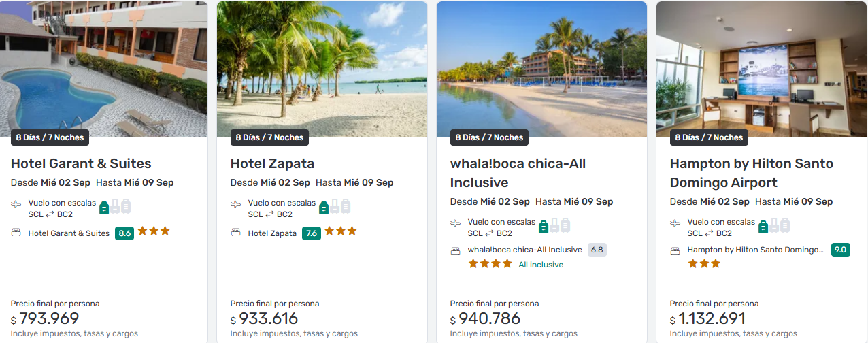Image resolution: width=868 pixels, height=343 pixels.
Task: Click airplane icon on Hampton by Hilton card
Action: (675, 223)
